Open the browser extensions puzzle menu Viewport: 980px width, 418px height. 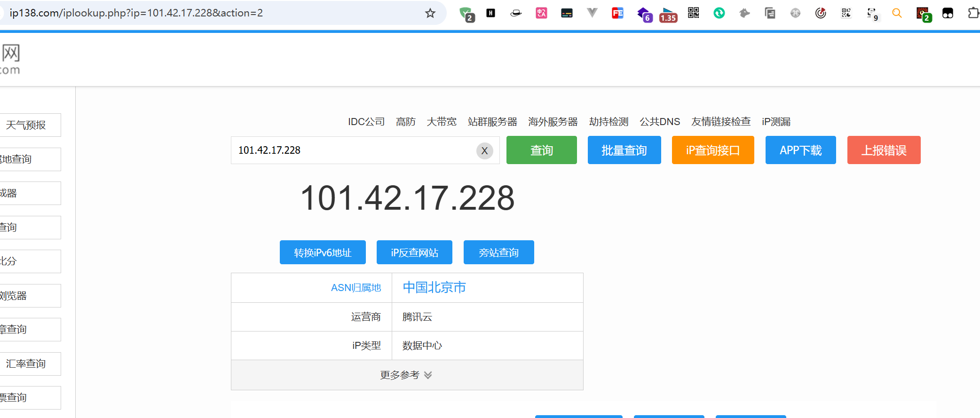[972, 13]
